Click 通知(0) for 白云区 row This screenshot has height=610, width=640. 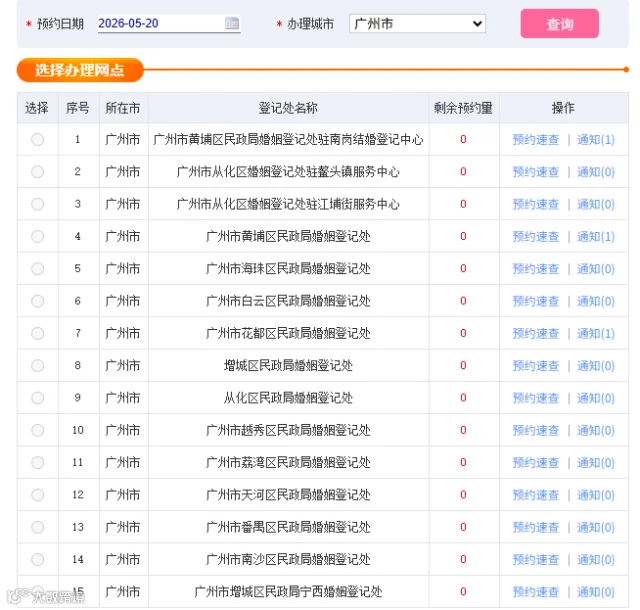point(596,301)
